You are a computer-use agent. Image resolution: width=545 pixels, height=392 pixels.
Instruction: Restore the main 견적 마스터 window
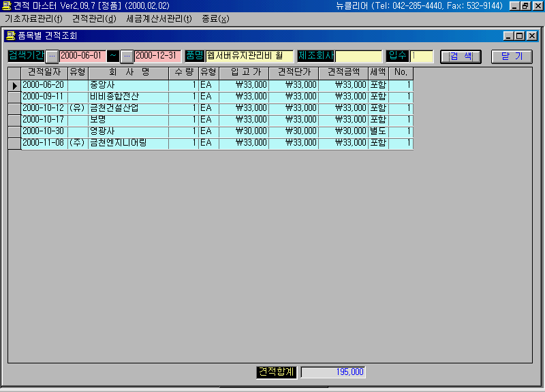tap(525, 6)
